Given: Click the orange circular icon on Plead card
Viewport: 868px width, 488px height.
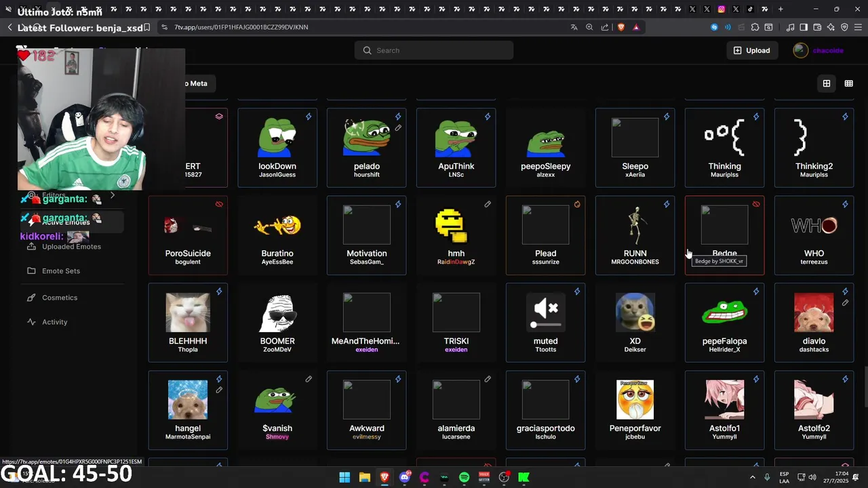Looking at the screenshot, I should click(577, 204).
